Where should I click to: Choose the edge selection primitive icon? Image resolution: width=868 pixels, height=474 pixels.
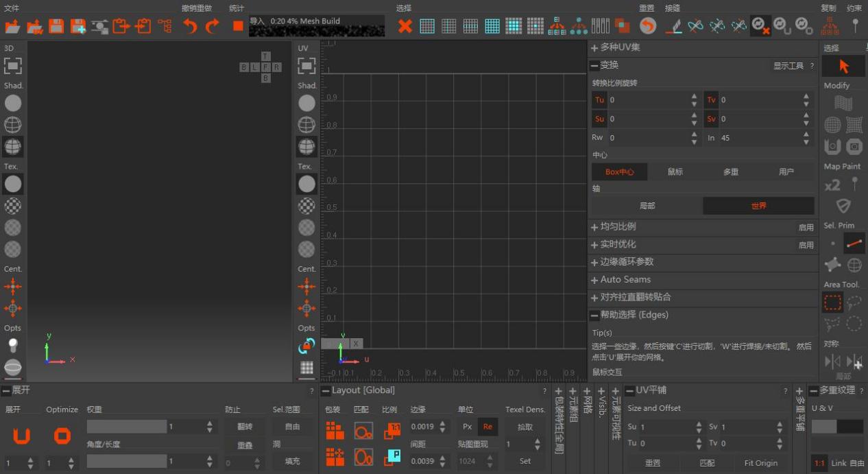[854, 244]
